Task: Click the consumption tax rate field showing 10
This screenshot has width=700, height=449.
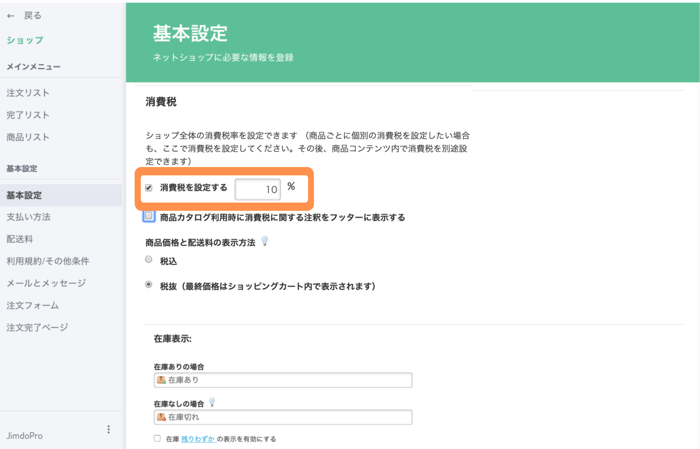Action: [258, 189]
